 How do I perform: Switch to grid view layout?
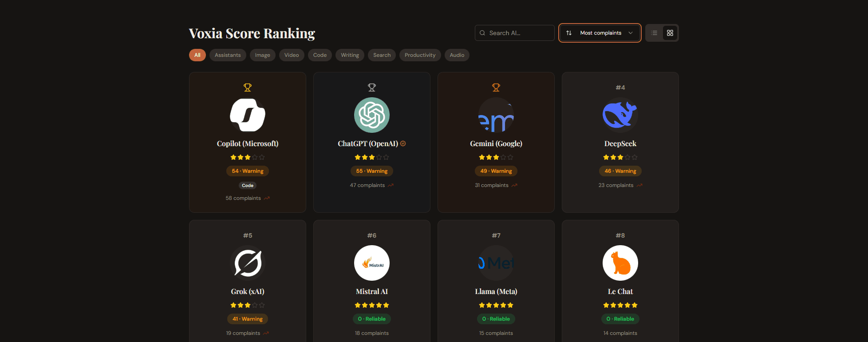[670, 33]
